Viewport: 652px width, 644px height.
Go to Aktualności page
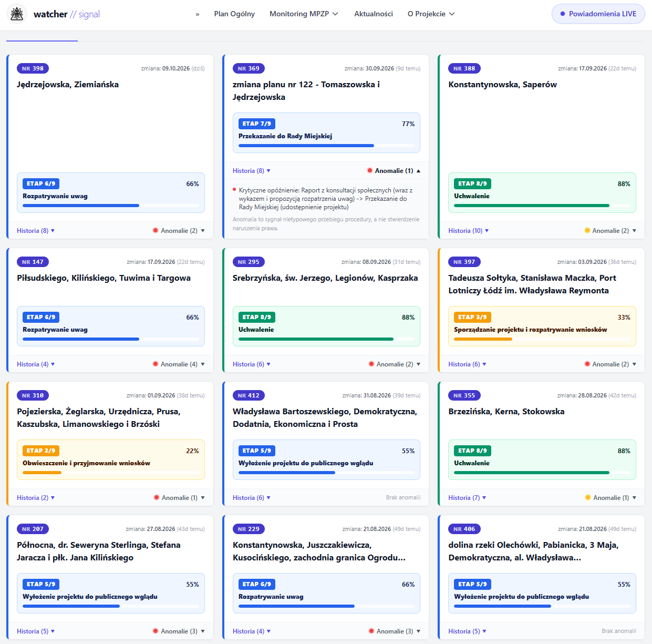[x=374, y=14]
